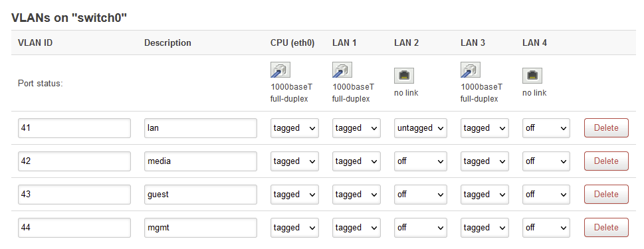Click the CPU (eth0) connected port icon
This screenshot has height=249, width=644.
tap(280, 70)
